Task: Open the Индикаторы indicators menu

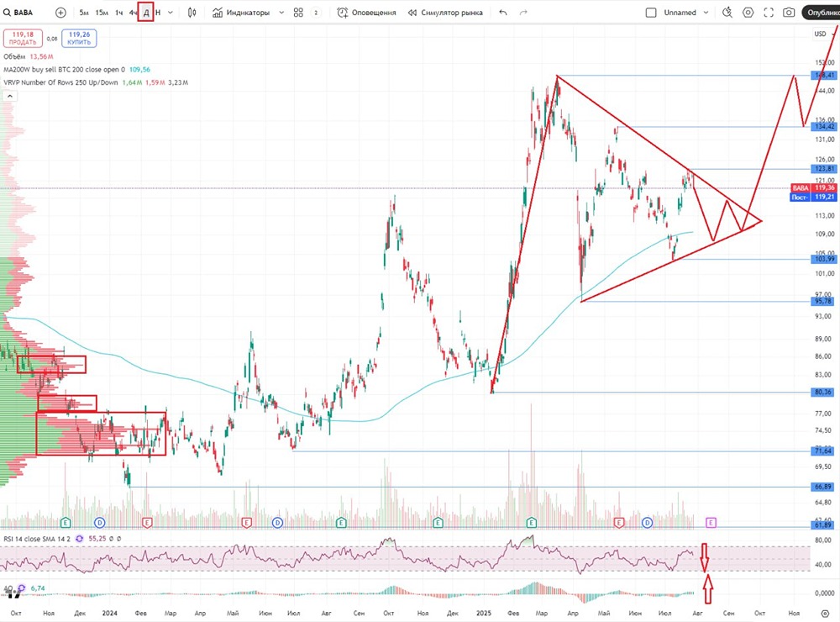Action: click(241, 13)
